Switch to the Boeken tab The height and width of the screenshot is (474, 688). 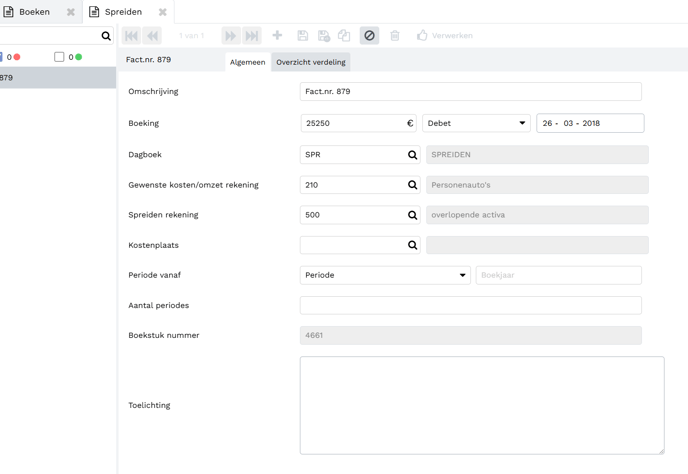click(34, 12)
